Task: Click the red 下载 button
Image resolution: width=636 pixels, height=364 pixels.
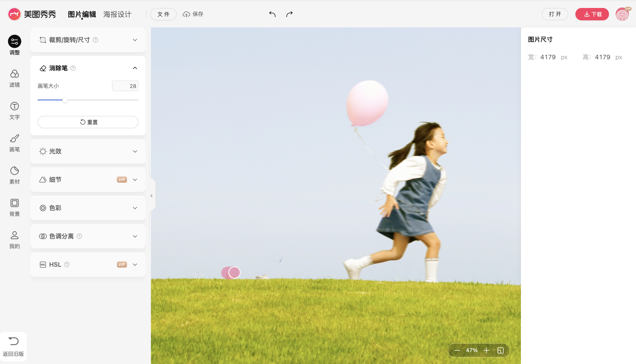Action: coord(592,14)
